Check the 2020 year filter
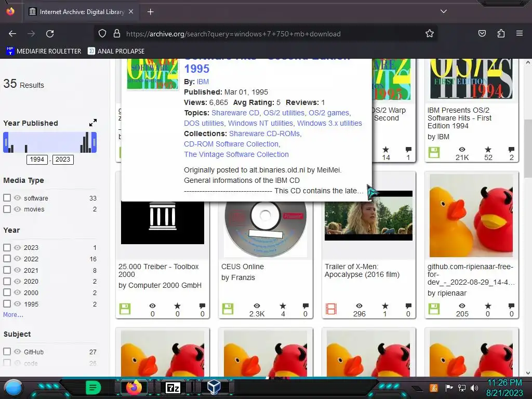Image resolution: width=532 pixels, height=399 pixels. (x=7, y=281)
